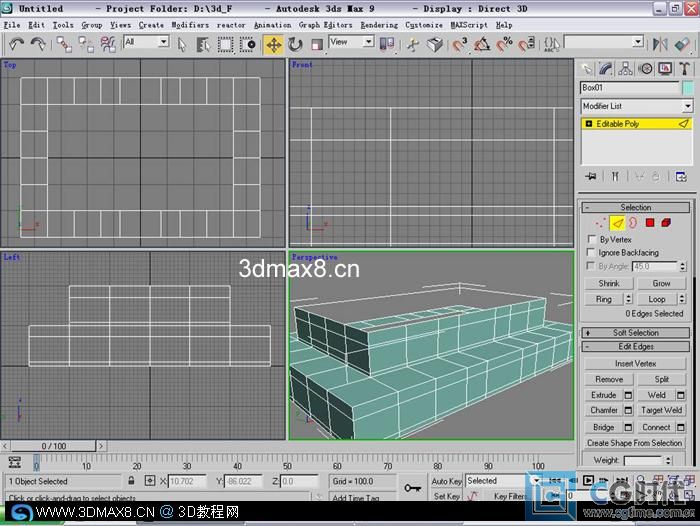Screen dimensions: 700x526
Task: Switch to Element sub-object level
Action: 666,222
